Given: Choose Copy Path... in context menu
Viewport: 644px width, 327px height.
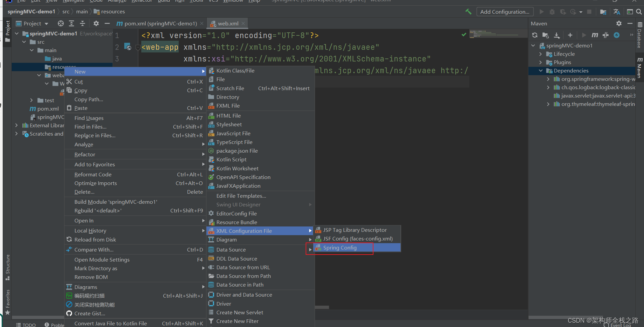Looking at the screenshot, I should click(135, 99).
